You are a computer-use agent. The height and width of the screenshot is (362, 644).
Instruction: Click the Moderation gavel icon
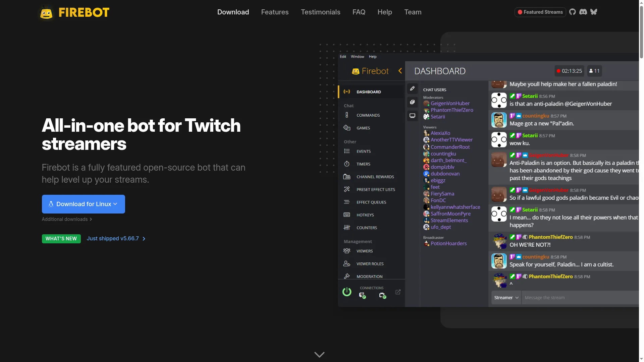[x=347, y=276]
